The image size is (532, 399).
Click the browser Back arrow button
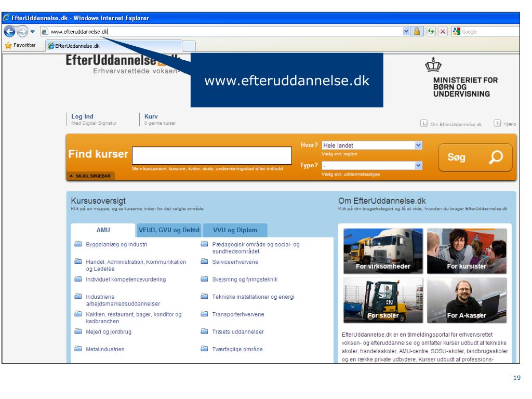[10, 32]
